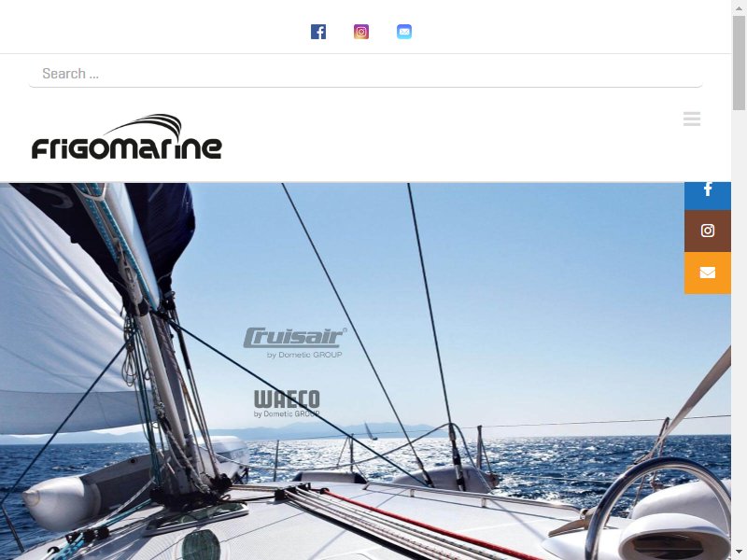Image resolution: width=747 pixels, height=560 pixels.
Task: Click the blue email envelope icon at top
Action: pyautogui.click(x=404, y=32)
